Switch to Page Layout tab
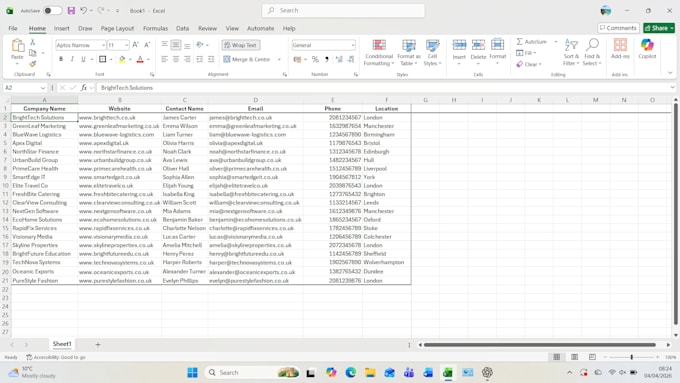 pos(117,28)
